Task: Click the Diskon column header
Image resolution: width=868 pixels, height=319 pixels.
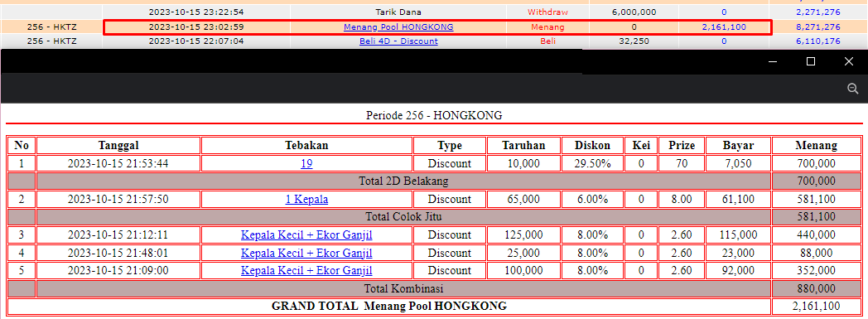Action: pyautogui.click(x=592, y=146)
